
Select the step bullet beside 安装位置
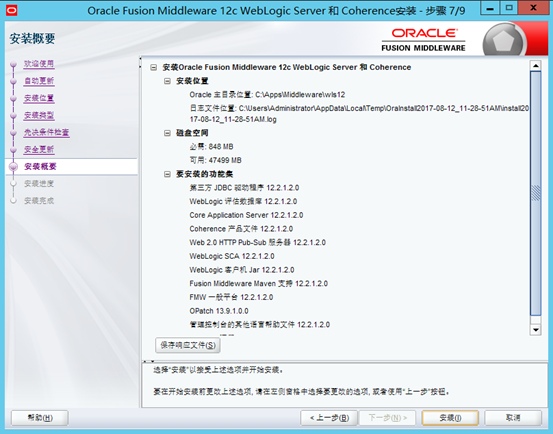[x=13, y=99]
